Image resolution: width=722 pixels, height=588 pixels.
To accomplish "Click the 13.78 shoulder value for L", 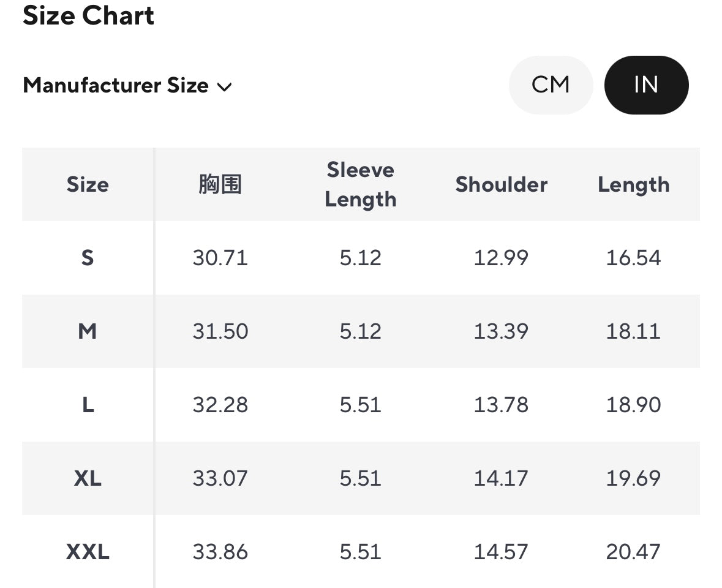I will (x=501, y=405).
